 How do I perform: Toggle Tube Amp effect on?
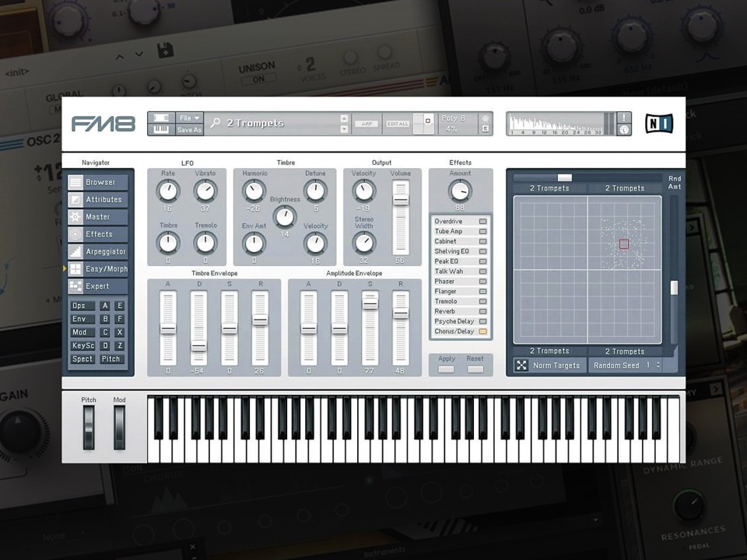coord(482,232)
